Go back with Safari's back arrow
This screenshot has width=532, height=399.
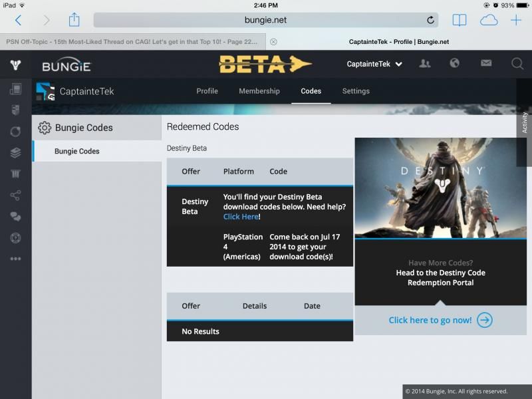click(x=19, y=20)
